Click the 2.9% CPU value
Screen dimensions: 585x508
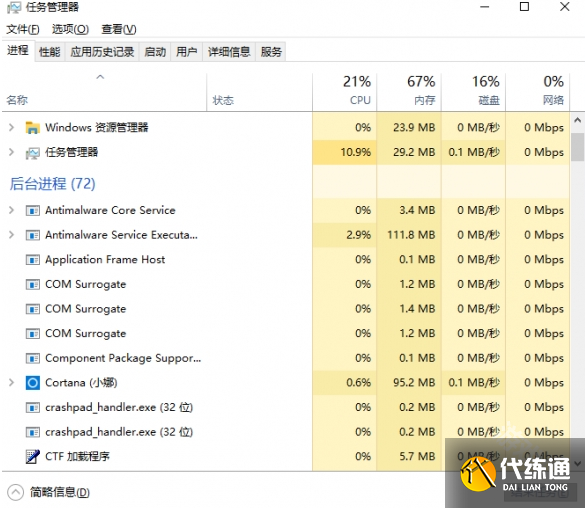coord(359,235)
